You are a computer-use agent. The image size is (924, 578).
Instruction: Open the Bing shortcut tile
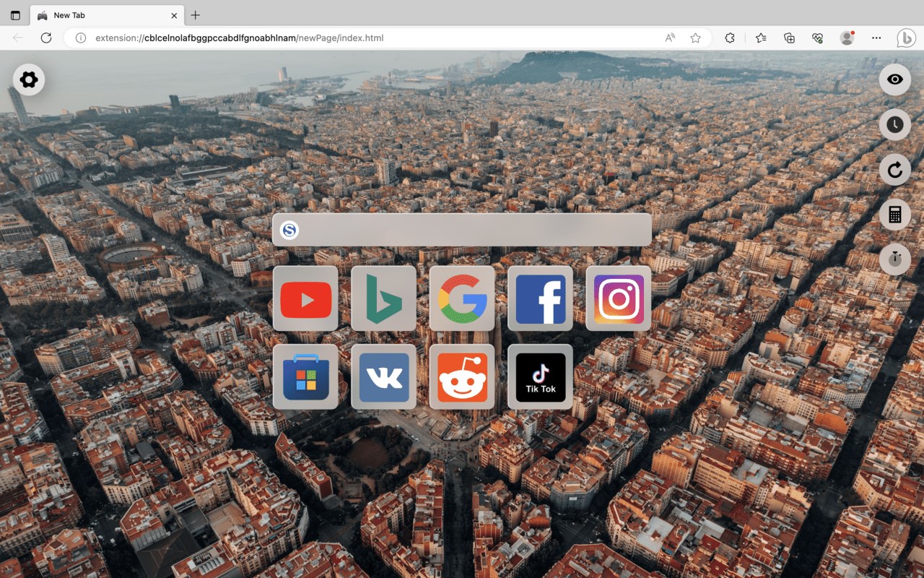(x=383, y=298)
